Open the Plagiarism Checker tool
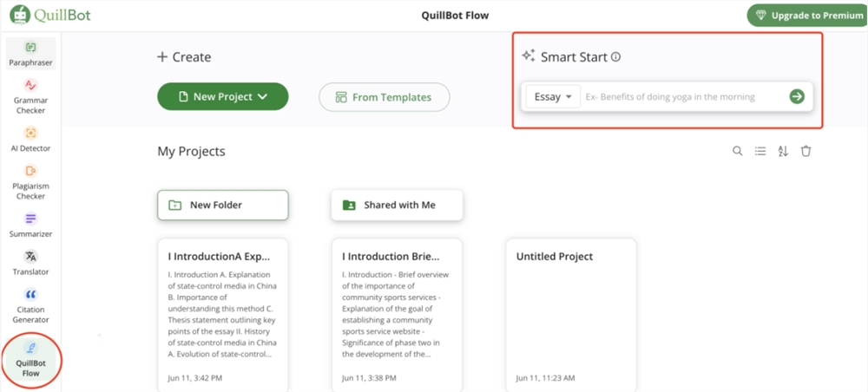Screen dimensions: 868x392 click(x=30, y=181)
